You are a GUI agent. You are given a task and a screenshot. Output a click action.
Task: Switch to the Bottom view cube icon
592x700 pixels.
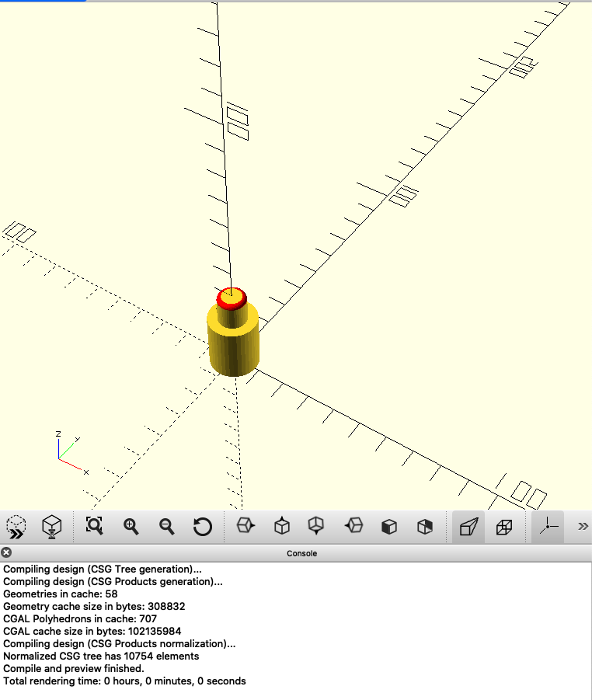pos(316,525)
